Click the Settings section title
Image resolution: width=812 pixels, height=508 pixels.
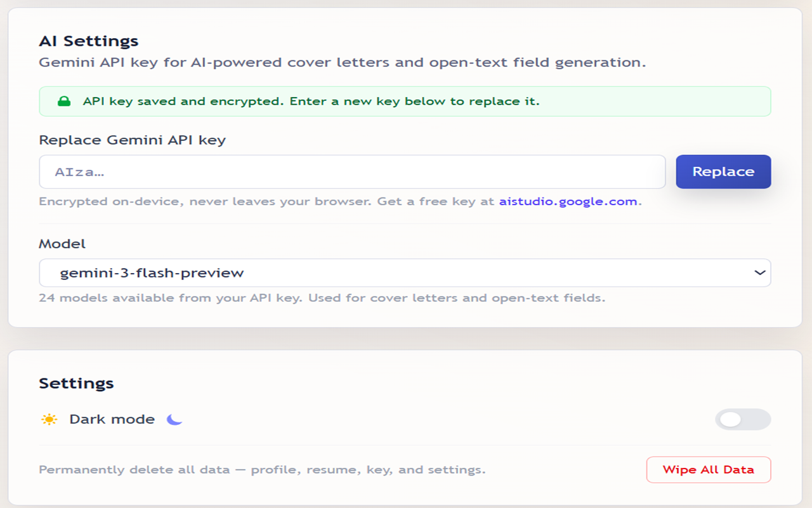[x=76, y=383]
